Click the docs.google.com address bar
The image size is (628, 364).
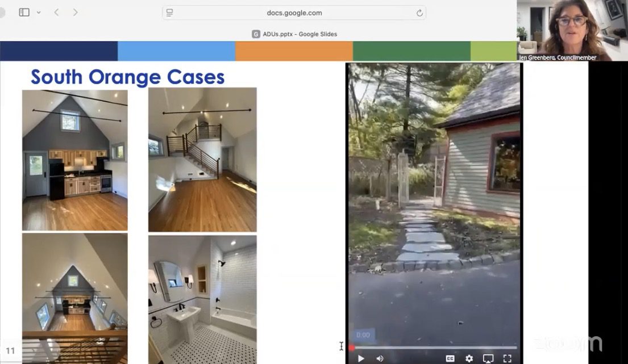[294, 13]
